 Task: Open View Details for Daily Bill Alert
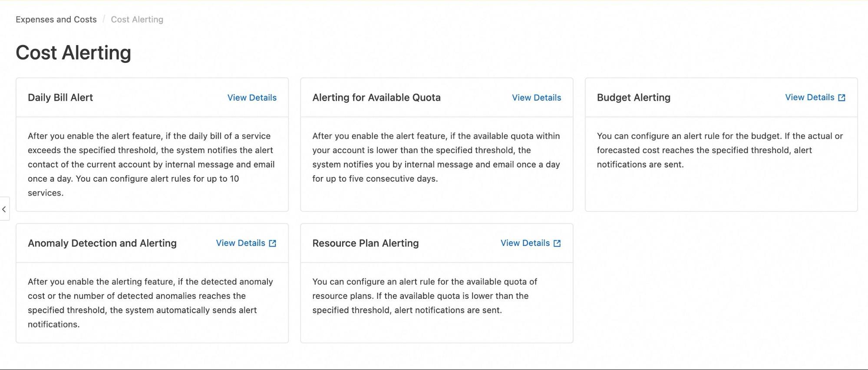click(252, 98)
